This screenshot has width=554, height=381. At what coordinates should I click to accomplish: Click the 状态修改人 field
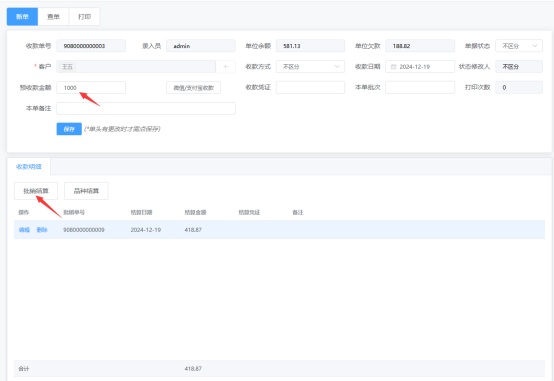click(519, 66)
